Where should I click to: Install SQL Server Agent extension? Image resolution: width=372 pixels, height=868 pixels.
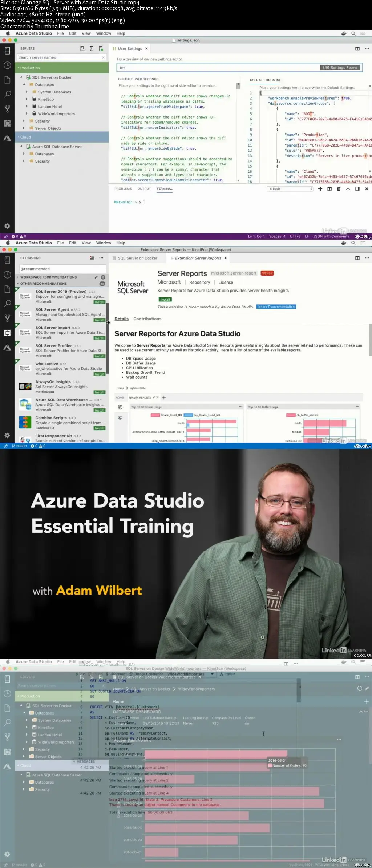point(99,320)
